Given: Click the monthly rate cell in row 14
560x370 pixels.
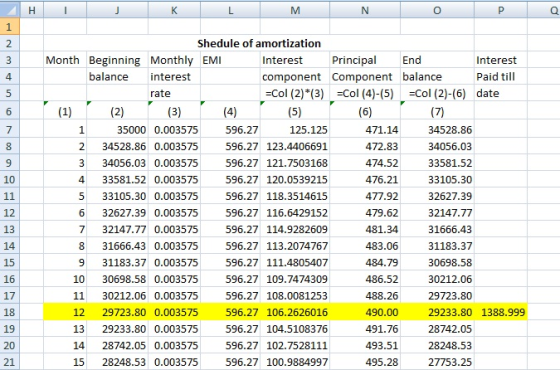Looking at the screenshot, I should tap(174, 246).
